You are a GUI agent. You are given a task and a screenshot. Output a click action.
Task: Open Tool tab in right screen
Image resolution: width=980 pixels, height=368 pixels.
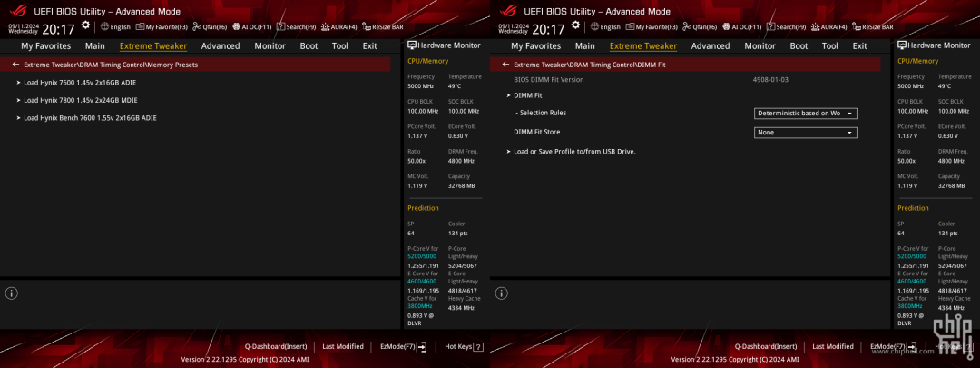(830, 45)
